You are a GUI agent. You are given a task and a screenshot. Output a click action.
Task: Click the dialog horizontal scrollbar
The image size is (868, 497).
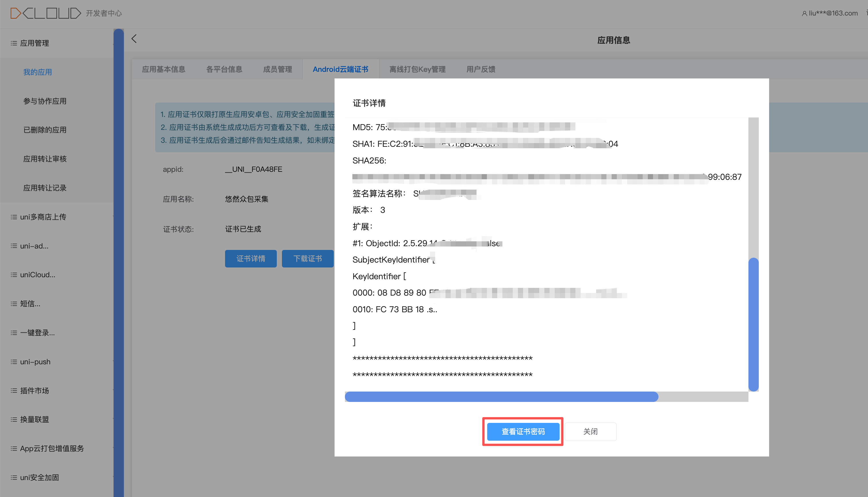click(x=501, y=397)
